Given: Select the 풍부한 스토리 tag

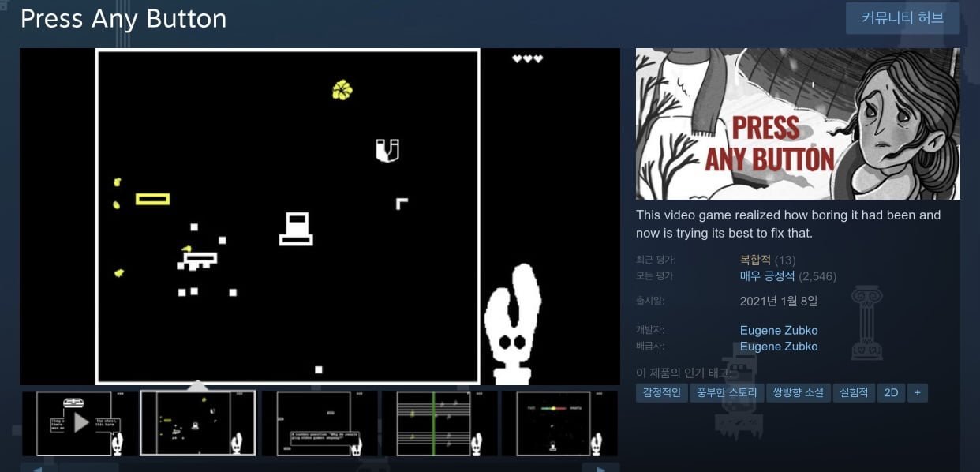Looking at the screenshot, I should (x=726, y=392).
